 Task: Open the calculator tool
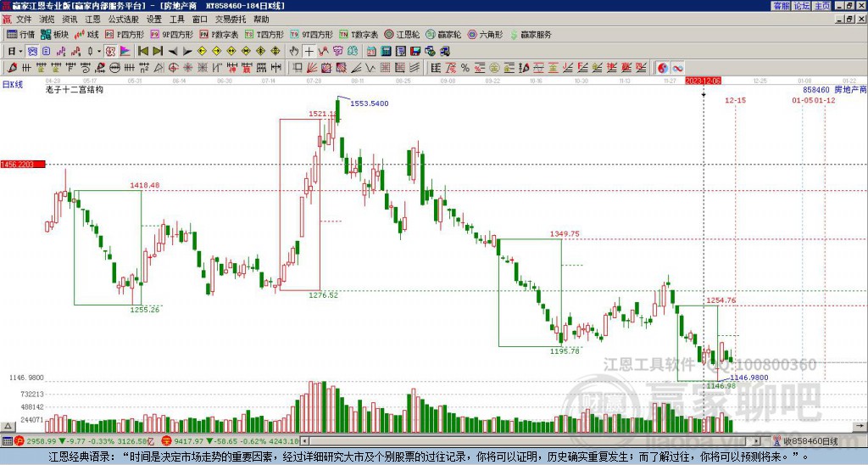tap(386, 52)
